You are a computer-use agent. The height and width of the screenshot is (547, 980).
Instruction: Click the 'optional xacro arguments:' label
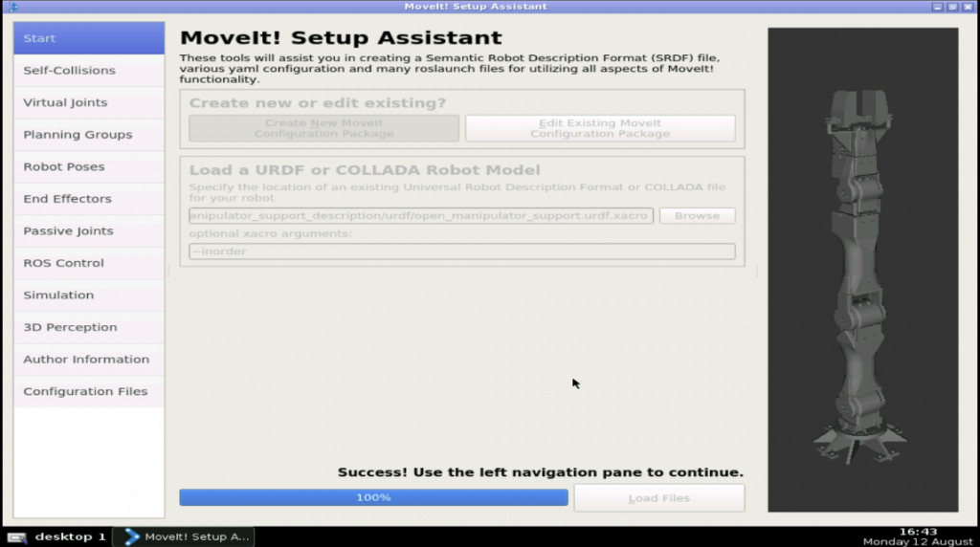tap(271, 233)
